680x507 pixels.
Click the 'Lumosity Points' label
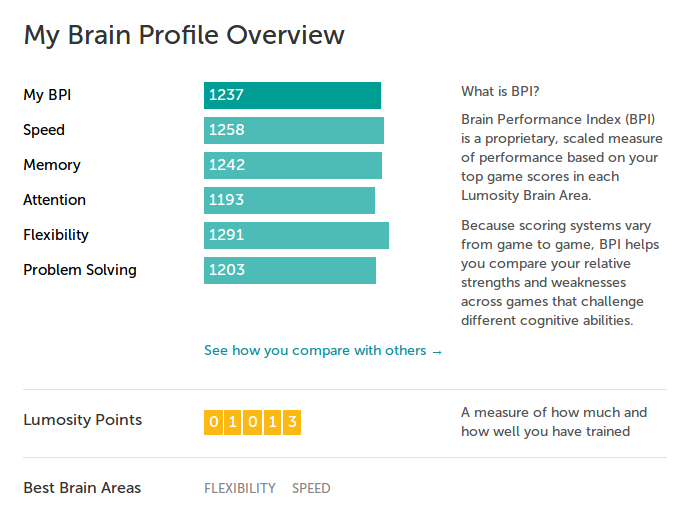[x=82, y=420]
